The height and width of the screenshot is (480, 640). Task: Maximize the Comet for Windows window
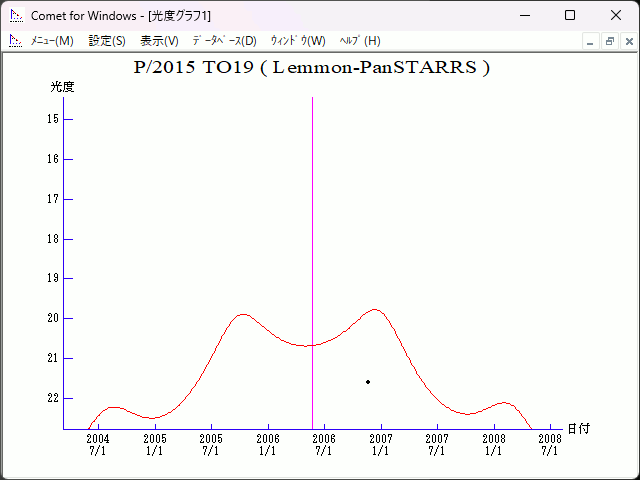tap(570, 15)
